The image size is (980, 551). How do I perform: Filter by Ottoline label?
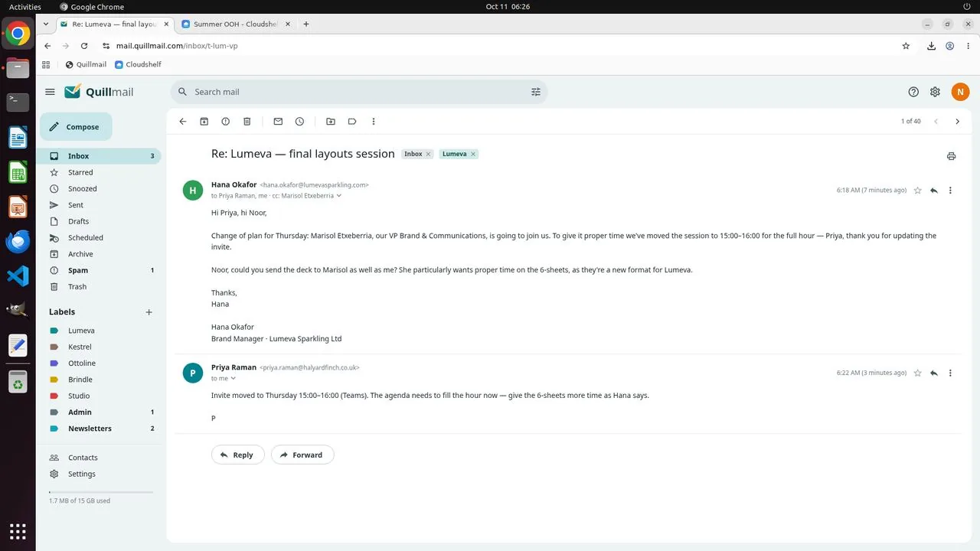100,364
